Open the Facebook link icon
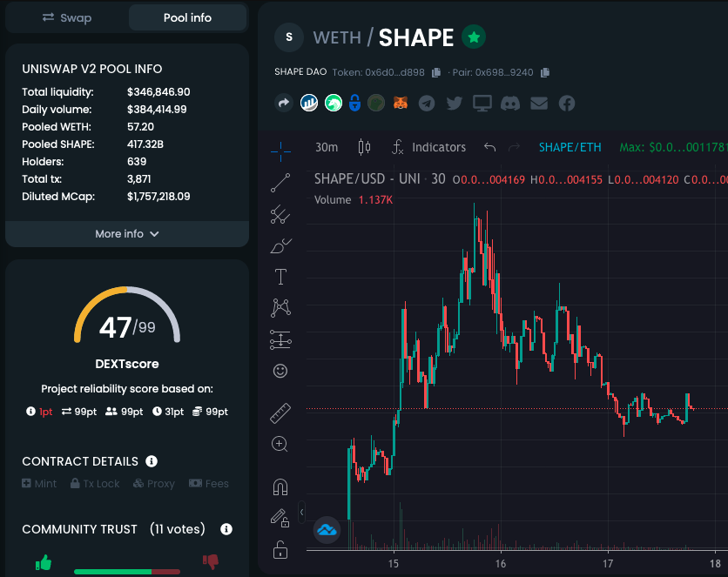 pyautogui.click(x=566, y=103)
